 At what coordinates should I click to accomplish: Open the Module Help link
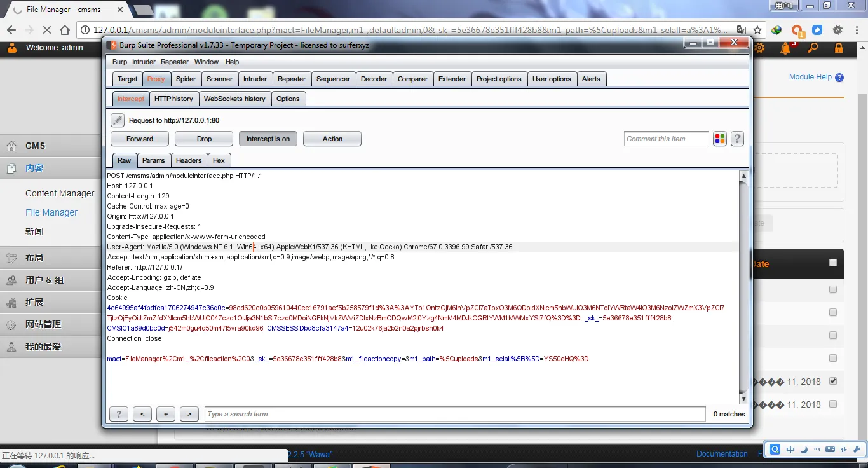pos(810,77)
